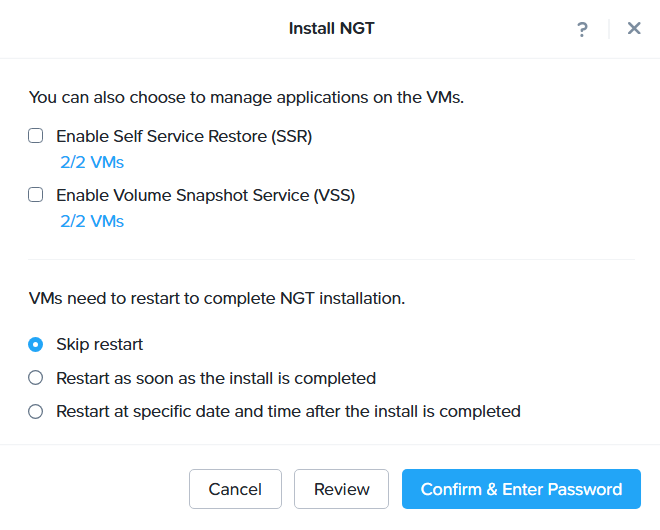Select the Skip restart radio button
This screenshot has height=530, width=660.
pos(36,345)
